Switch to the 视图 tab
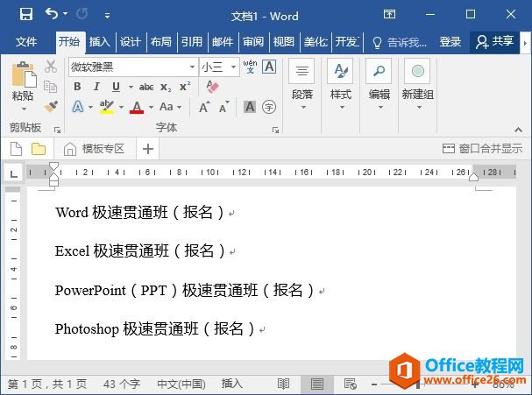532x395 pixels. coord(284,42)
